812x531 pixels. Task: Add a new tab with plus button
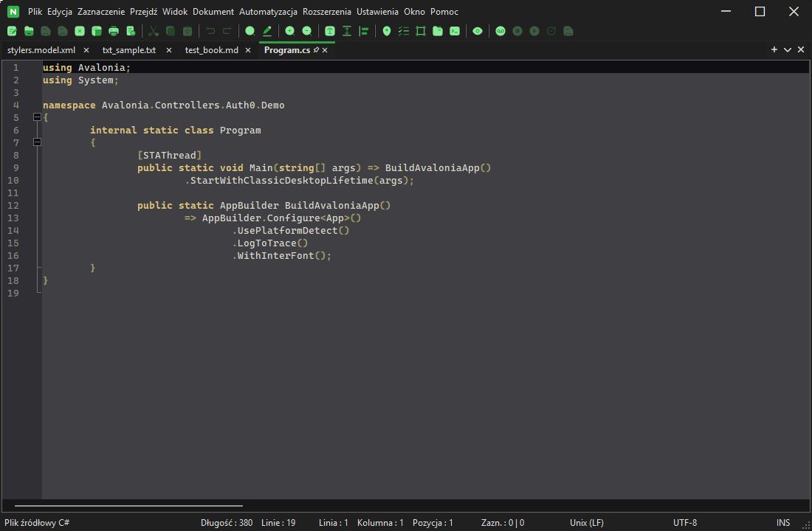pyautogui.click(x=774, y=49)
